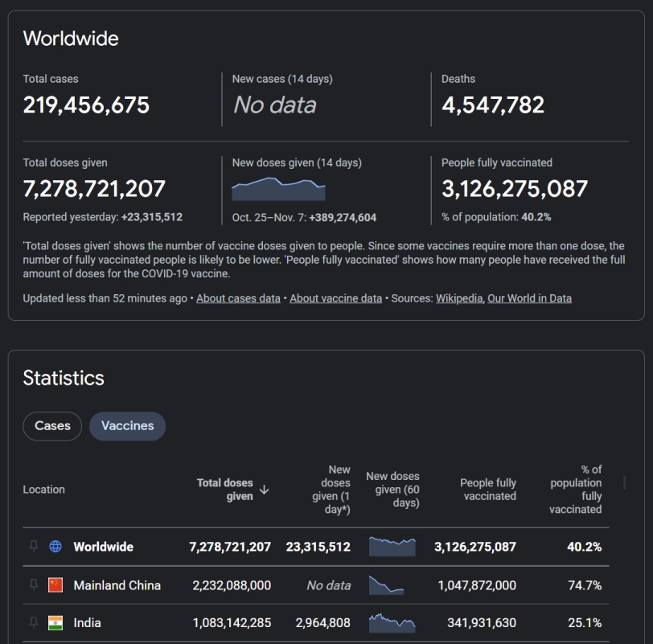Image resolution: width=653 pixels, height=644 pixels.
Task: Pin the Worldwide row
Action: (x=34, y=546)
